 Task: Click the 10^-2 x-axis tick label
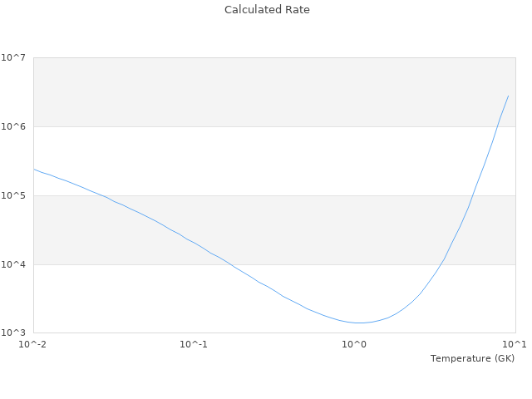click(x=33, y=344)
